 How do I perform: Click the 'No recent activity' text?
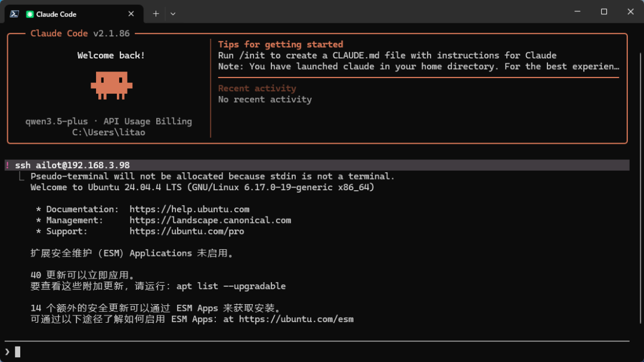[265, 100]
